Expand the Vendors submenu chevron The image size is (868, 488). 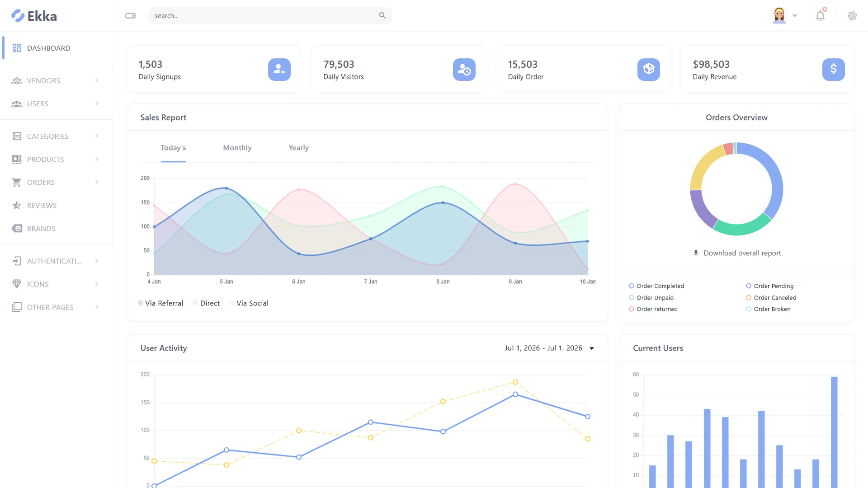97,80
